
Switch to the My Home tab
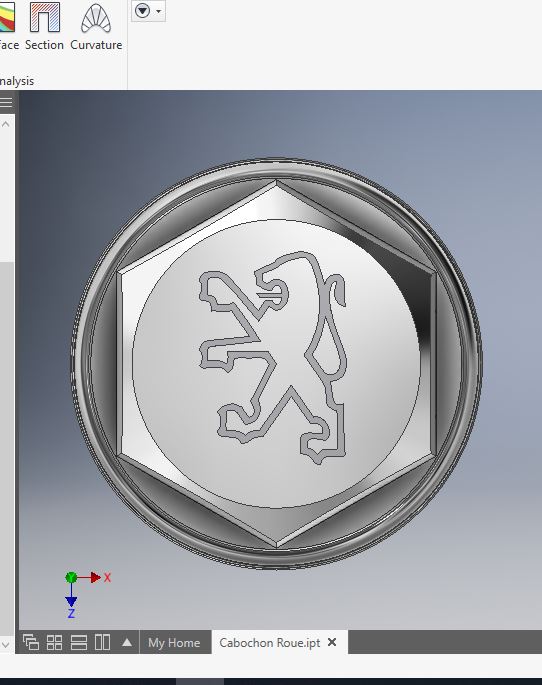[174, 643]
